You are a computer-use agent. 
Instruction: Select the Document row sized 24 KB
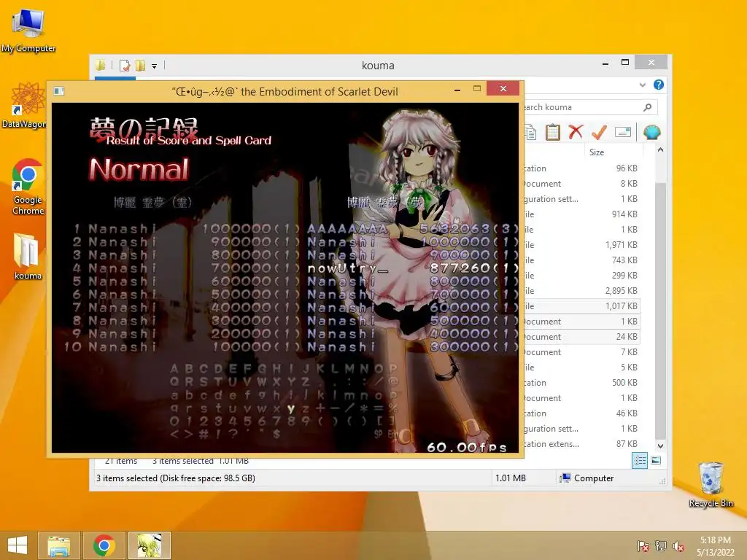point(581,337)
